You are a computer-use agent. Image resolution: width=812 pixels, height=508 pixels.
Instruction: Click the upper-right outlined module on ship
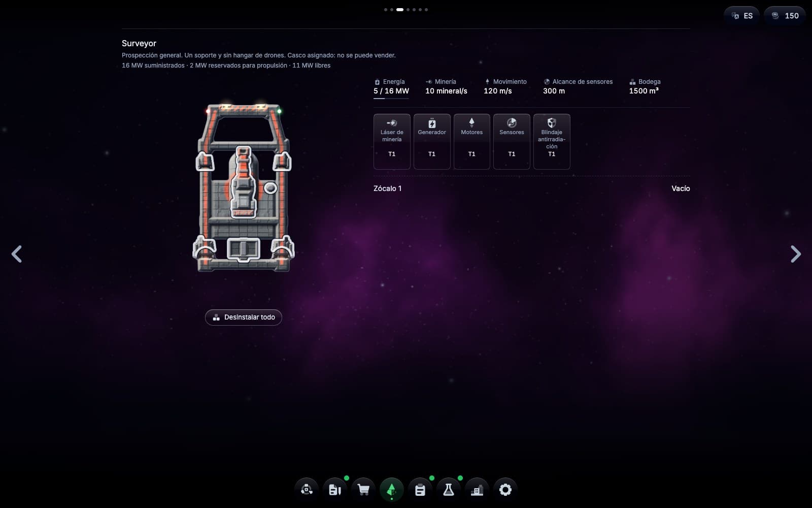click(x=282, y=161)
